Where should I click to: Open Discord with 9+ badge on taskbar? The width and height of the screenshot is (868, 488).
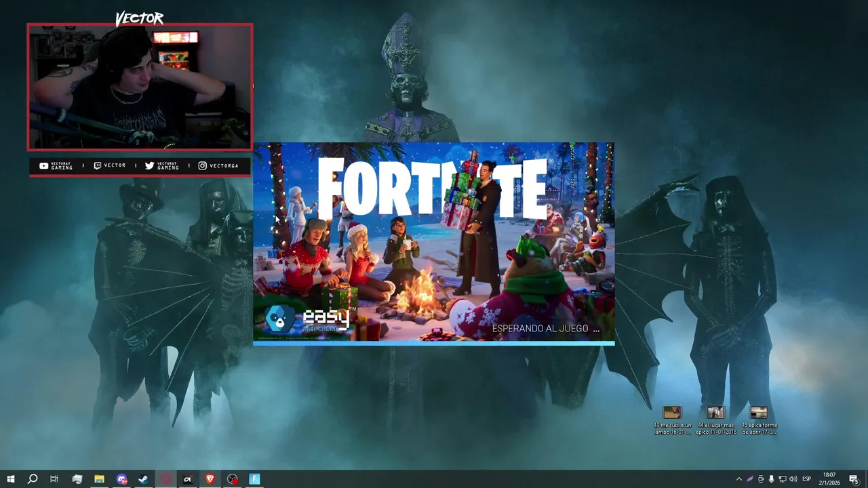click(x=121, y=479)
